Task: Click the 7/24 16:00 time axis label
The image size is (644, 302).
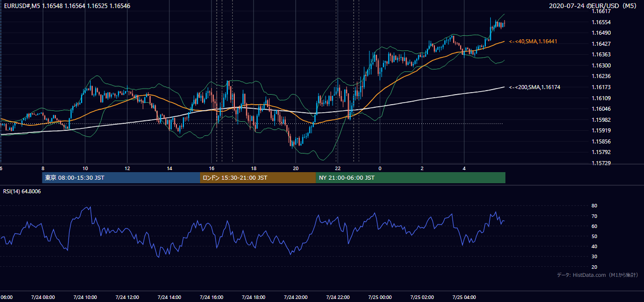Action: tap(211, 297)
